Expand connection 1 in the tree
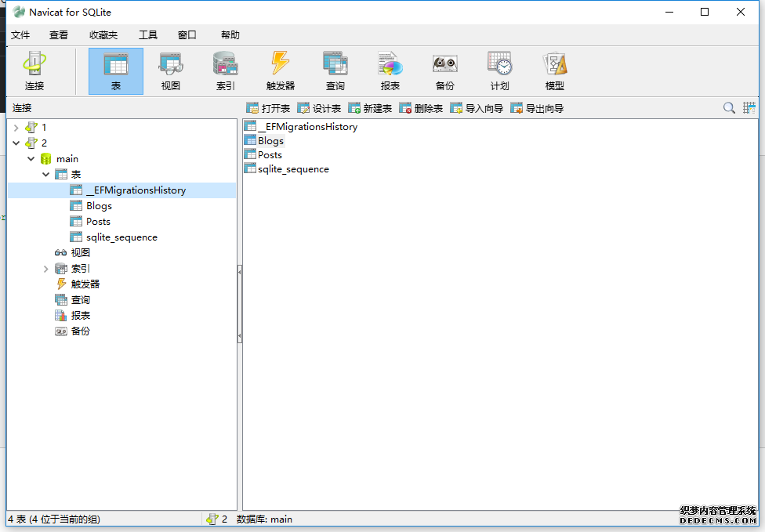The image size is (765, 532). click(x=16, y=127)
